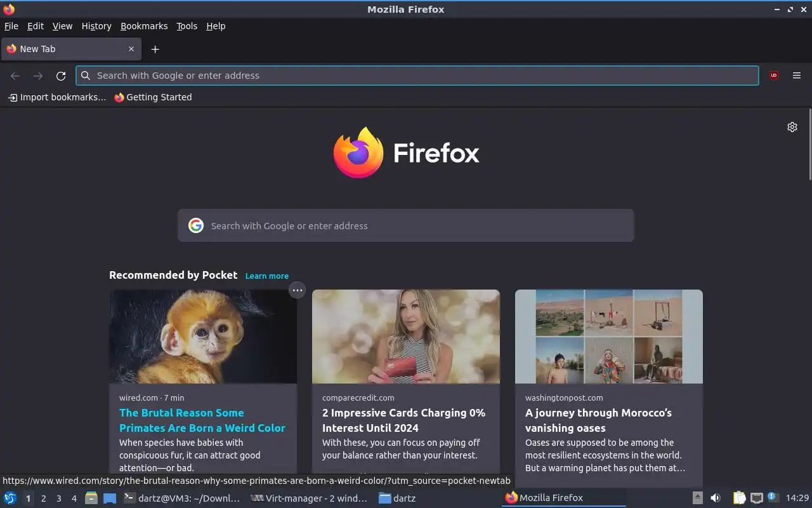Click the page's center Google search field
Screen dimensions: 812x508
406,225
